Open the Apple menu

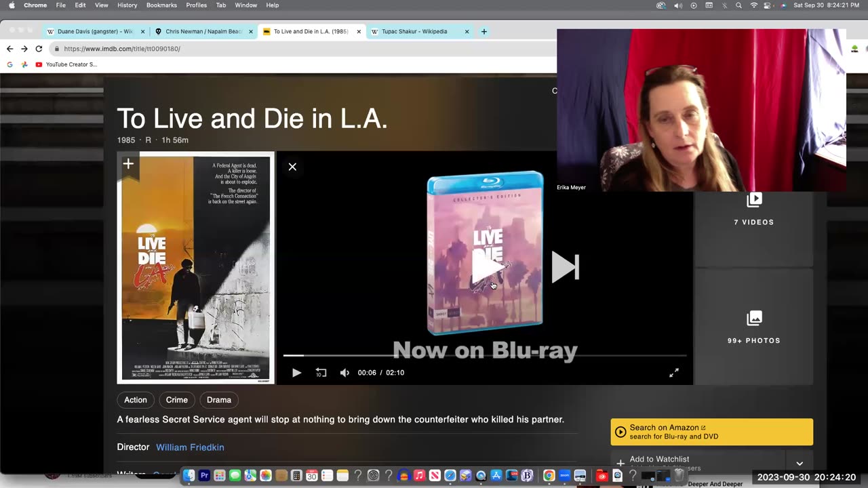click(12, 5)
